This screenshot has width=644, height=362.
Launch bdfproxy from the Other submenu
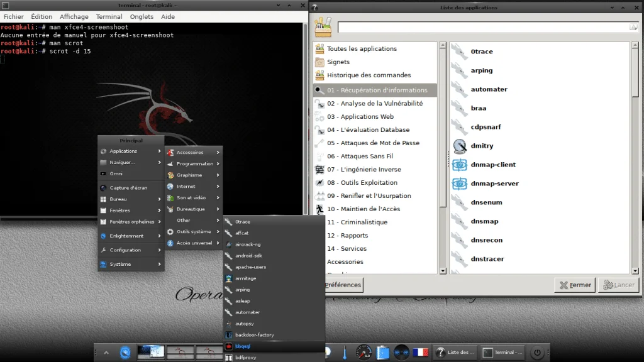pos(274,358)
